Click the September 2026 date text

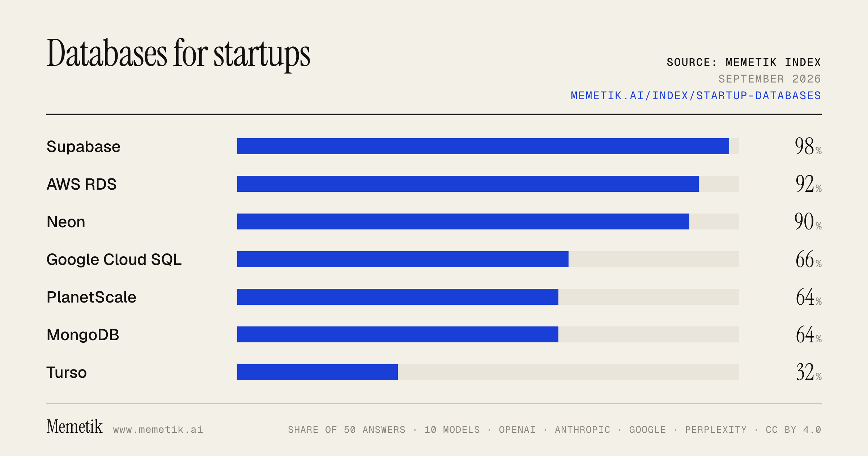pos(770,79)
